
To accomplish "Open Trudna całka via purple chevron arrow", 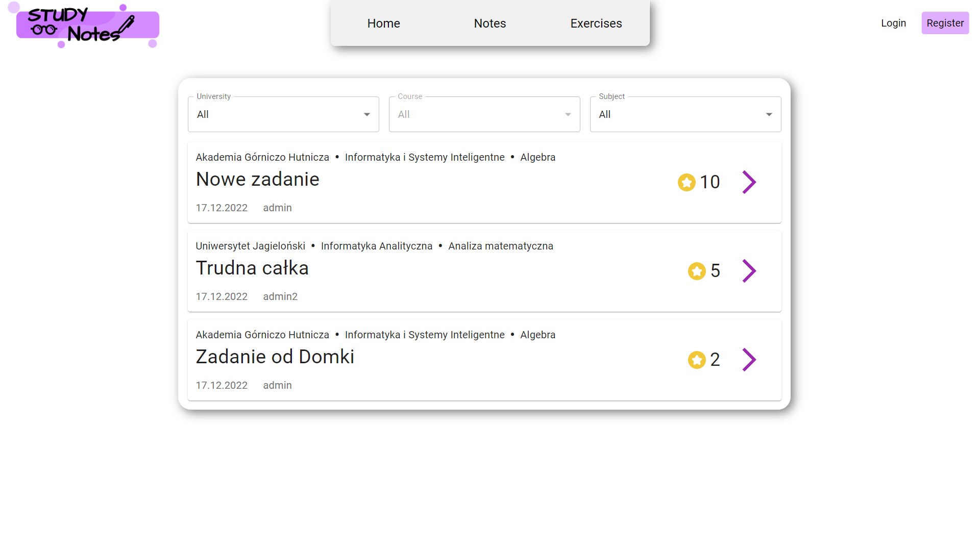I will click(749, 271).
